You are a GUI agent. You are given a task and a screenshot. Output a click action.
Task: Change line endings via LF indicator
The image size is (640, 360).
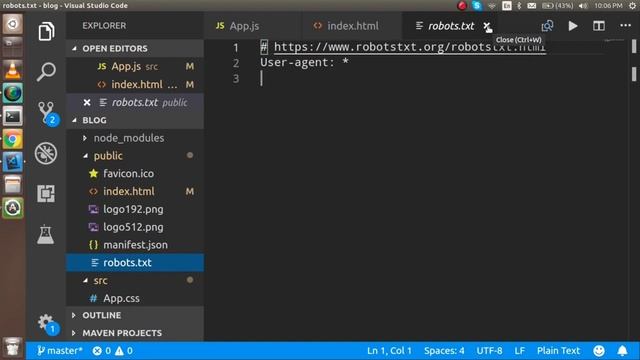(520, 351)
